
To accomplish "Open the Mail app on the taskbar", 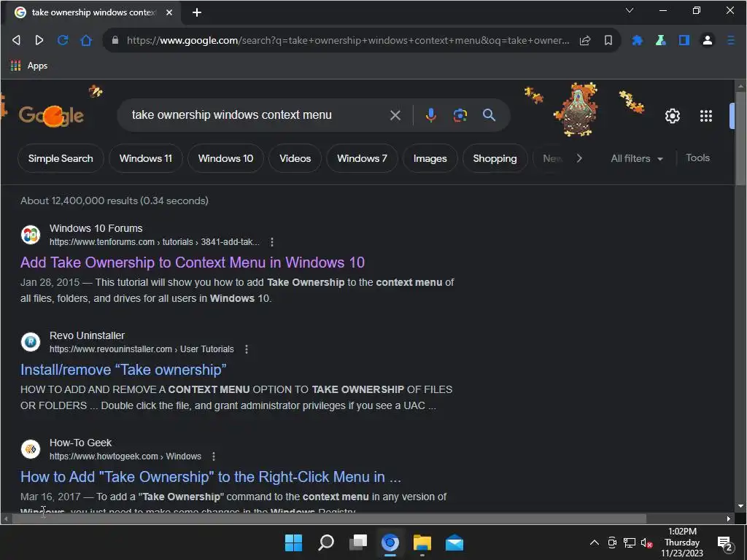I will tap(454, 542).
